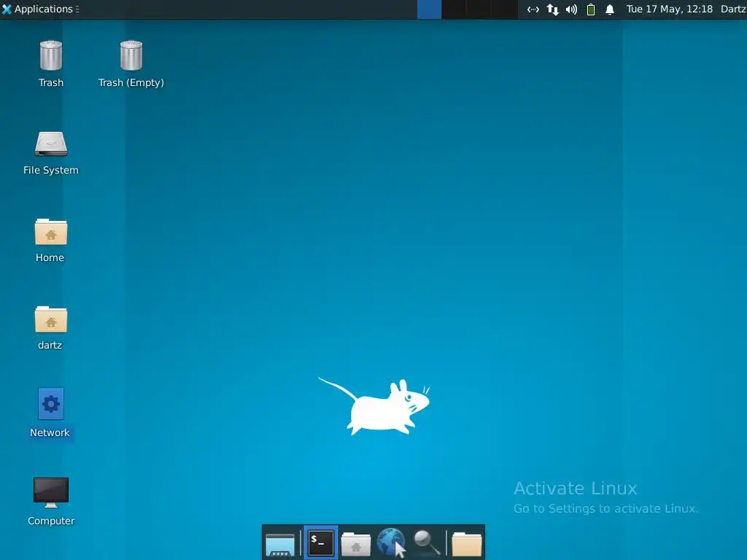
Task: Launch Terminal from the dock
Action: (x=321, y=542)
